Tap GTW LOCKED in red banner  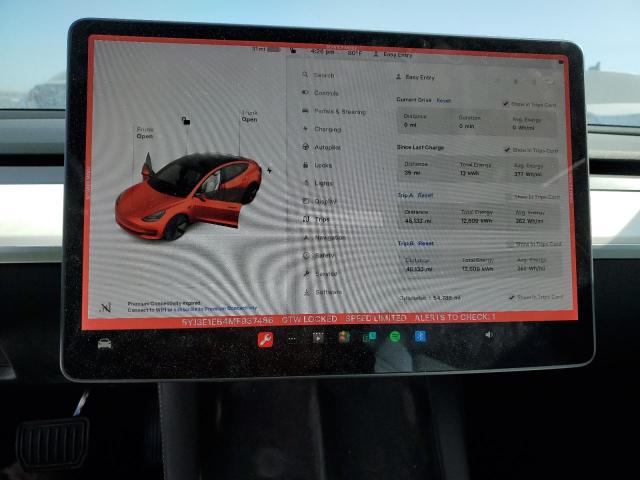310,319
